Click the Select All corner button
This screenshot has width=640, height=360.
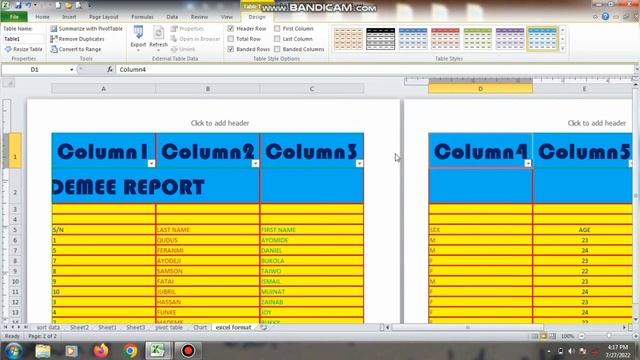pyautogui.click(x=8, y=83)
